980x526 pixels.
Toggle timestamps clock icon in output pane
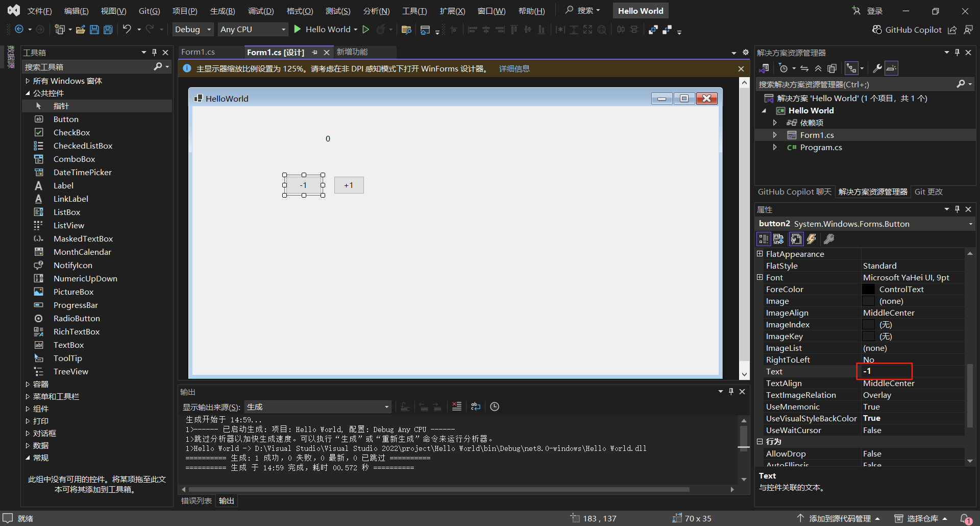click(x=495, y=407)
